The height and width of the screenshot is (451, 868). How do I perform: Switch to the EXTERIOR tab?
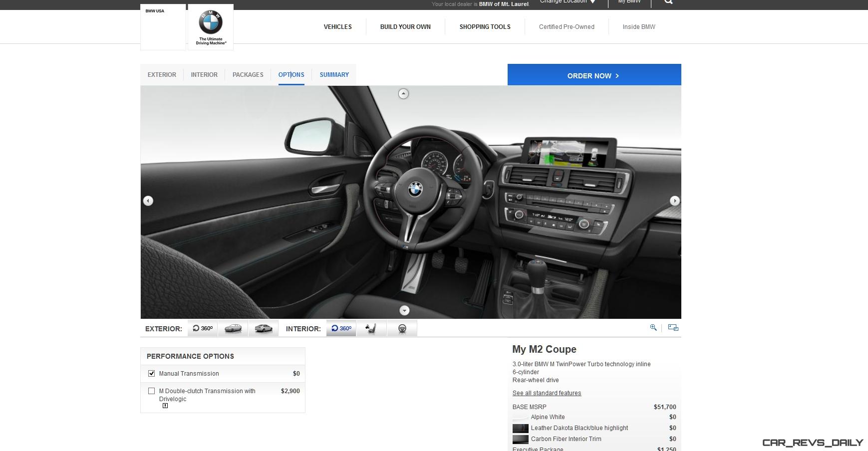point(162,75)
